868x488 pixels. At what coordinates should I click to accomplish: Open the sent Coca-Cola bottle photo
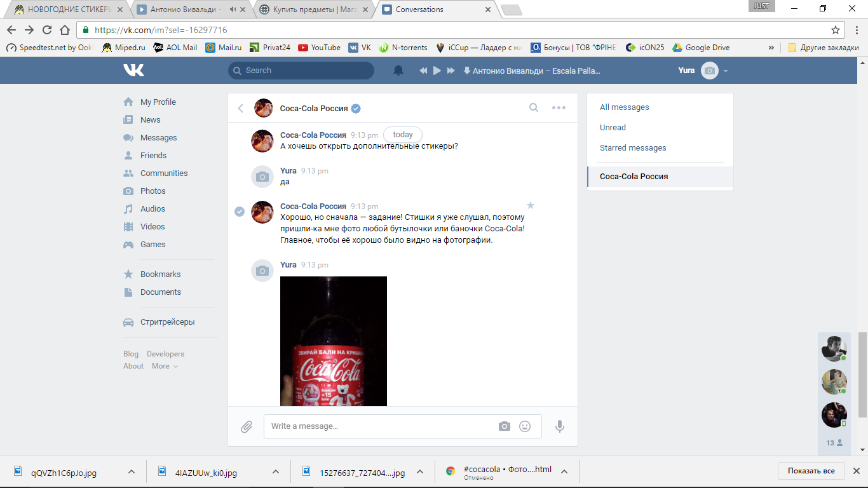[334, 341]
